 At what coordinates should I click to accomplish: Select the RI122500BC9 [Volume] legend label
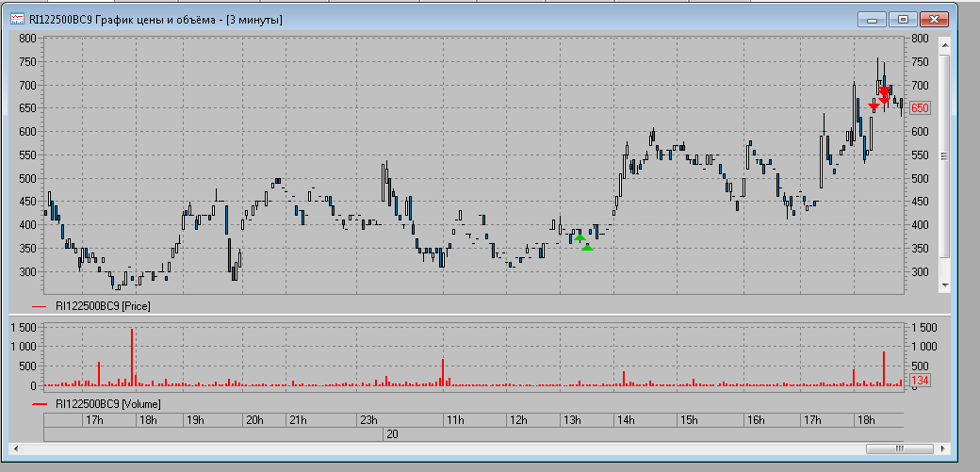107,404
